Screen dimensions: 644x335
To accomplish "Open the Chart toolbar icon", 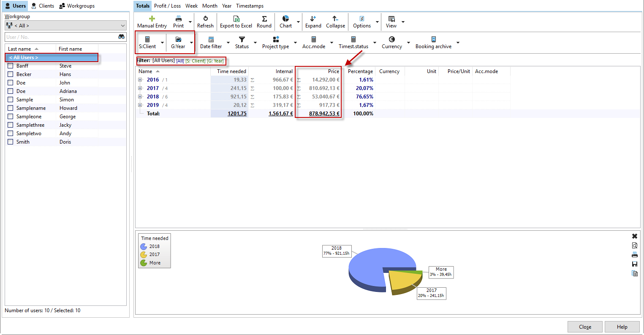I will tap(285, 19).
